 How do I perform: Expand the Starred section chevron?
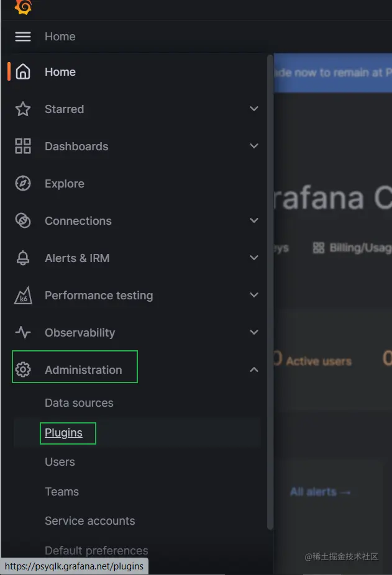[x=253, y=109]
